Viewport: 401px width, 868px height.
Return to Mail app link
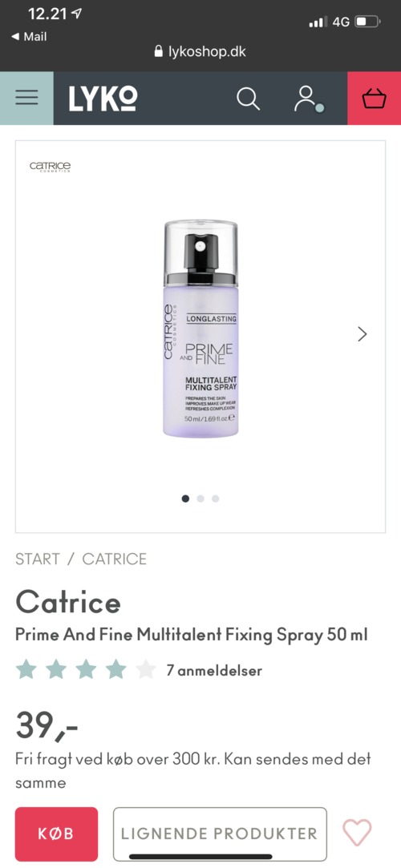coord(29,37)
